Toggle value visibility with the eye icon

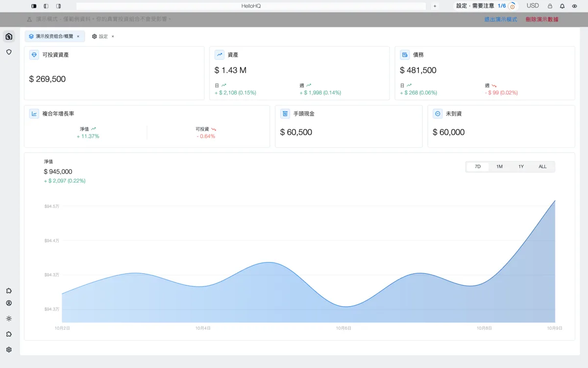pos(574,6)
